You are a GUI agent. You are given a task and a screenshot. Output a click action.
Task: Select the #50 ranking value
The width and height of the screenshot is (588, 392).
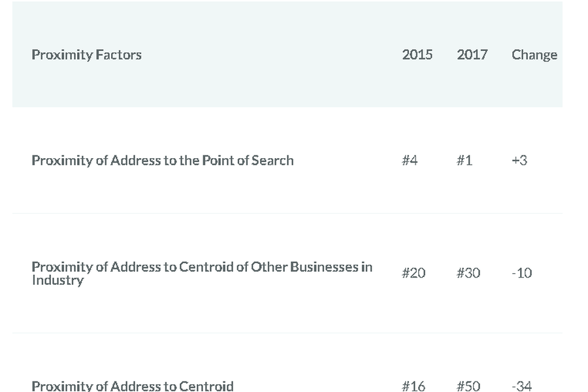pyautogui.click(x=468, y=386)
